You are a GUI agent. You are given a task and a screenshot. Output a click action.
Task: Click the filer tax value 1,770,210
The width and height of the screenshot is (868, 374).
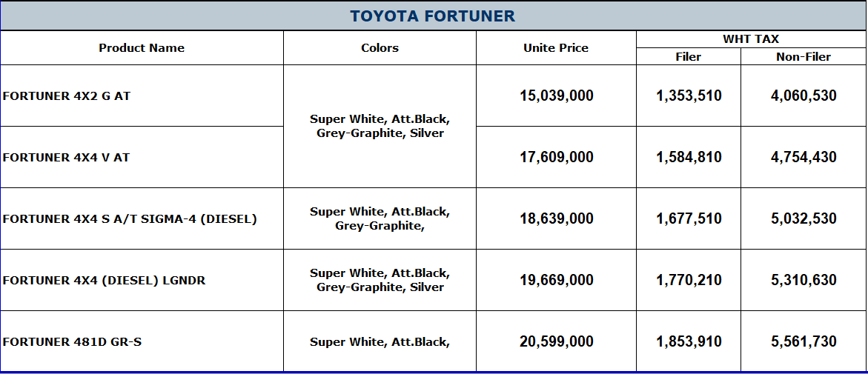(x=688, y=280)
